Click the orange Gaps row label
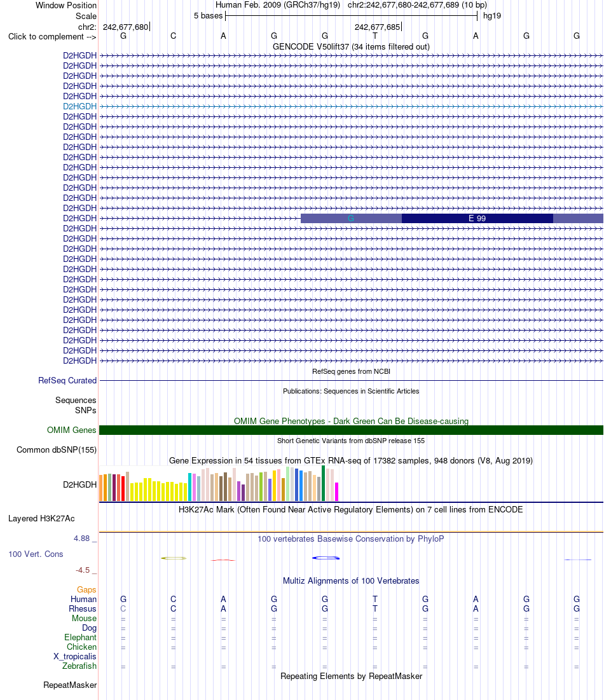The width and height of the screenshot is (604, 700). tap(86, 590)
